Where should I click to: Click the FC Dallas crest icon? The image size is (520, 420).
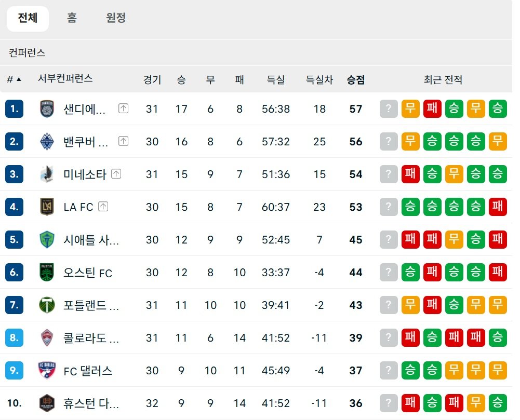47,371
